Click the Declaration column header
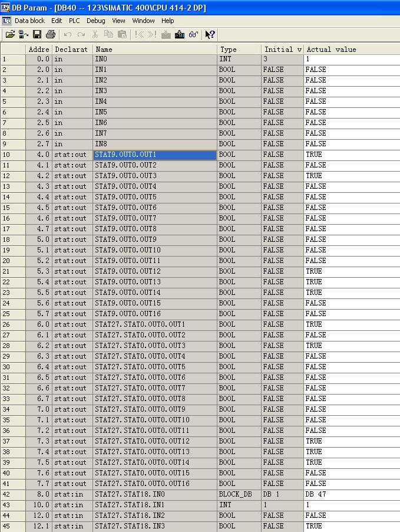Screen dimensions: 400x532 (72, 49)
